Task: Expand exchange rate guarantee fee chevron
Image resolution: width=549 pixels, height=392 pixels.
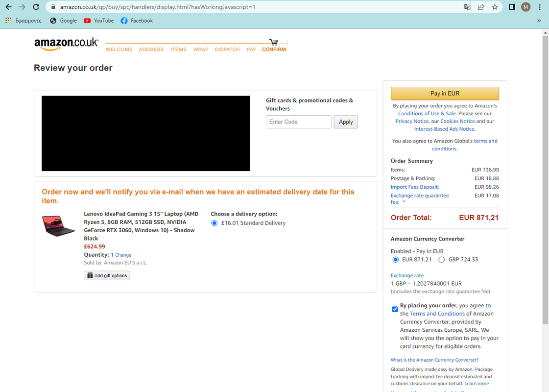Action: pyautogui.click(x=404, y=202)
